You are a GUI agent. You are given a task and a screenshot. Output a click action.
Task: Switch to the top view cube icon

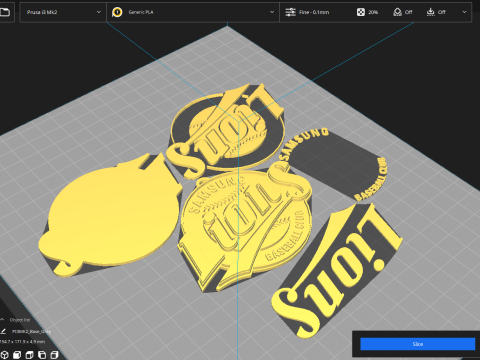(x=29, y=355)
